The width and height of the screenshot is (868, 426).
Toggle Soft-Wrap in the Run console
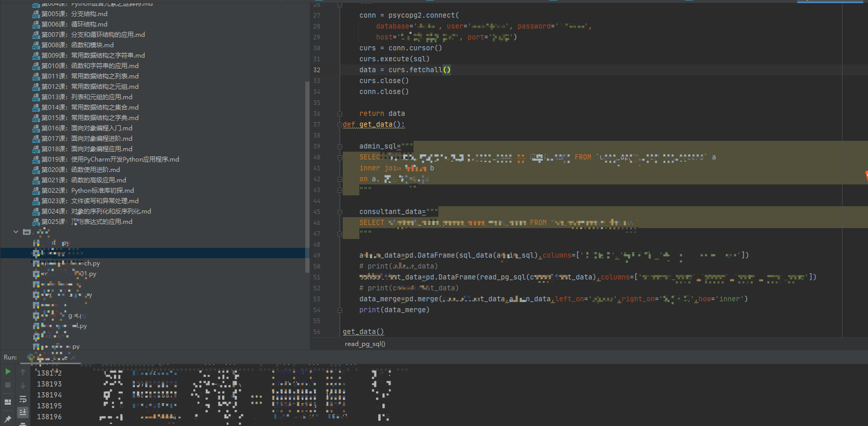23,399
